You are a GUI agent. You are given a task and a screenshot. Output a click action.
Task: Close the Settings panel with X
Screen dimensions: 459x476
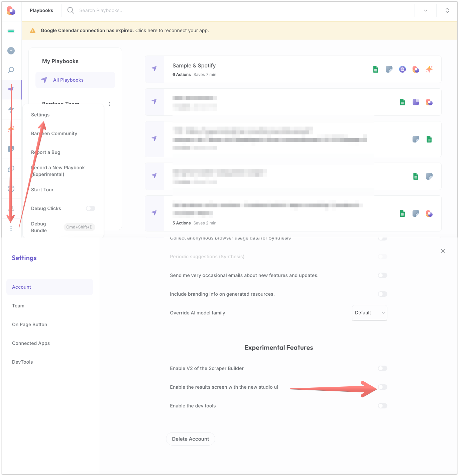[443, 251]
